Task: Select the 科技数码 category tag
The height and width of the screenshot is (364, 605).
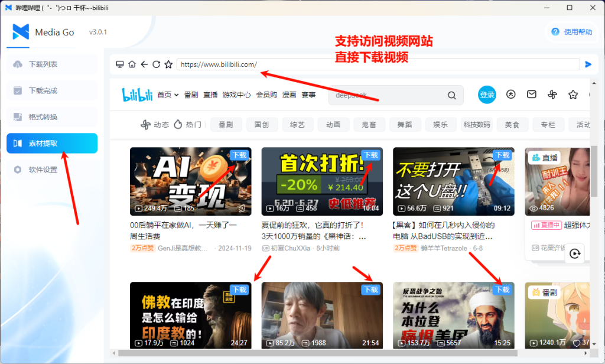Action: pyautogui.click(x=477, y=125)
